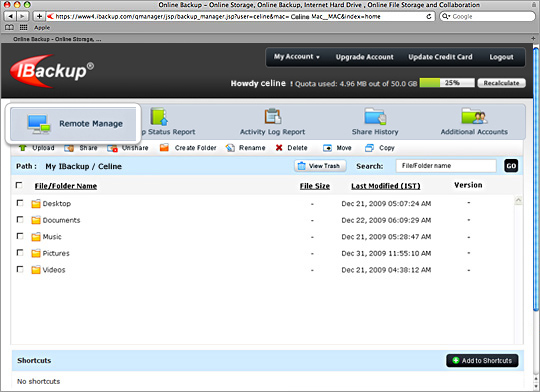
Task: Click the GO search button
Action: (x=511, y=166)
